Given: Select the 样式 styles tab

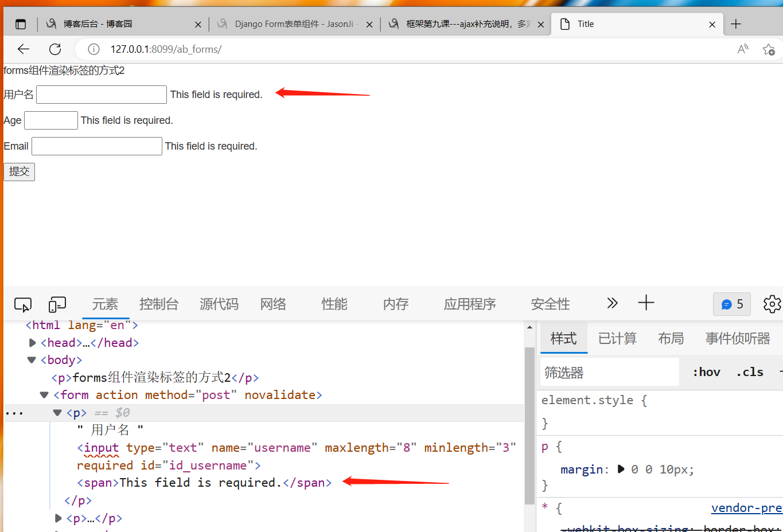Looking at the screenshot, I should pos(563,339).
